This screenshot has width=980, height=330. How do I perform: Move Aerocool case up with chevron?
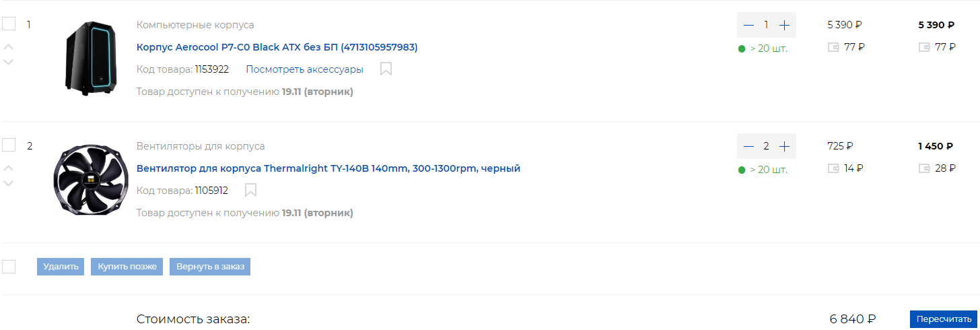point(9,46)
